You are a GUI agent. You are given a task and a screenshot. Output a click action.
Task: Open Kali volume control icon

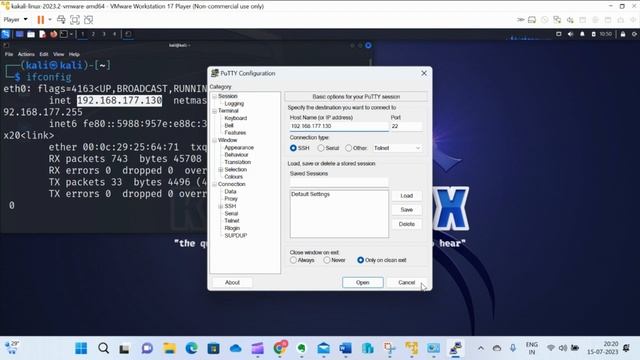tap(570, 34)
